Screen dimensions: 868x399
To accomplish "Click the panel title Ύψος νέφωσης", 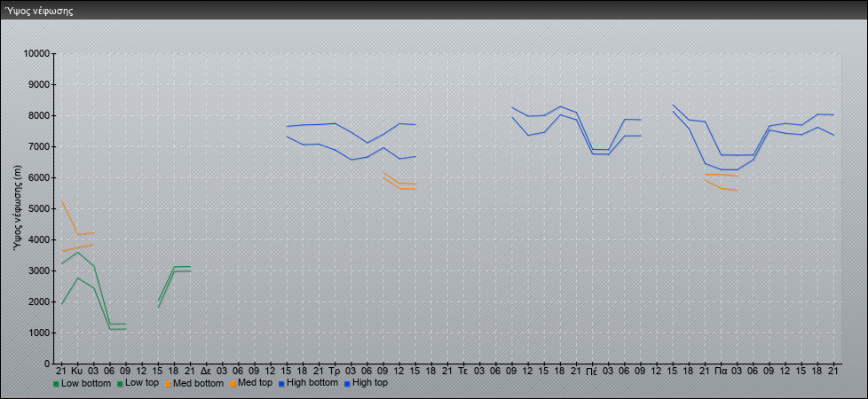I will [x=39, y=11].
